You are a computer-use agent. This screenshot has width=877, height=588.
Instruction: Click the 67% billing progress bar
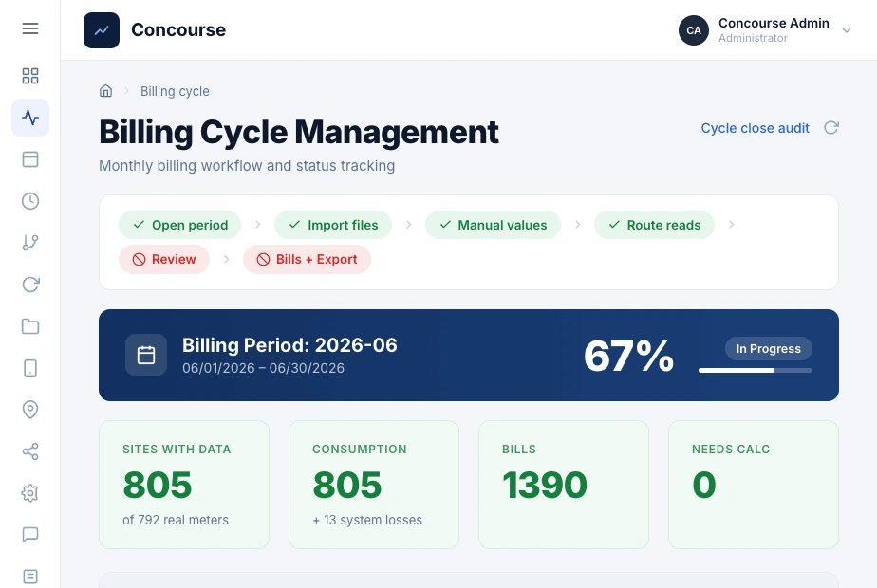coord(756,370)
